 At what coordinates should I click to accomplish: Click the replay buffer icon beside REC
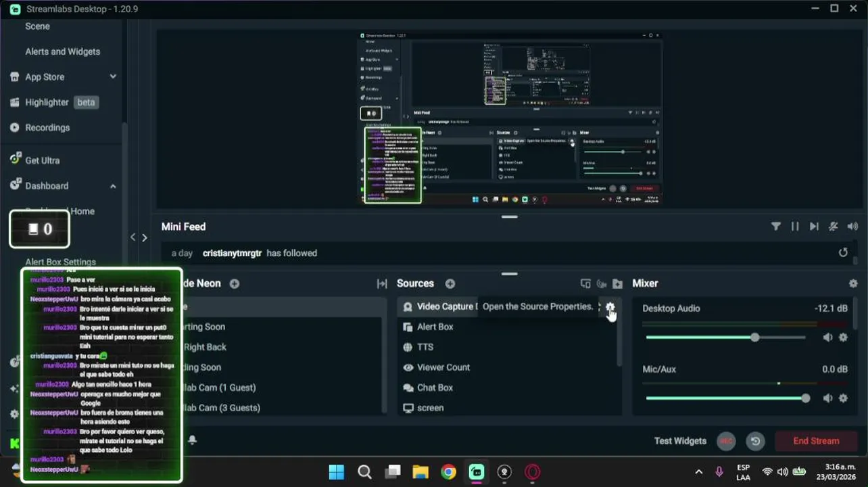755,441
